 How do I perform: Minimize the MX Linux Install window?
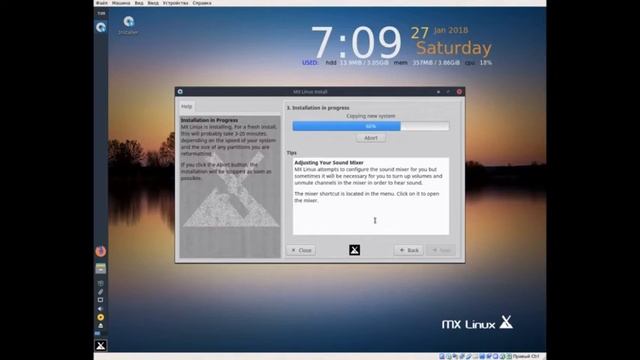click(x=438, y=92)
